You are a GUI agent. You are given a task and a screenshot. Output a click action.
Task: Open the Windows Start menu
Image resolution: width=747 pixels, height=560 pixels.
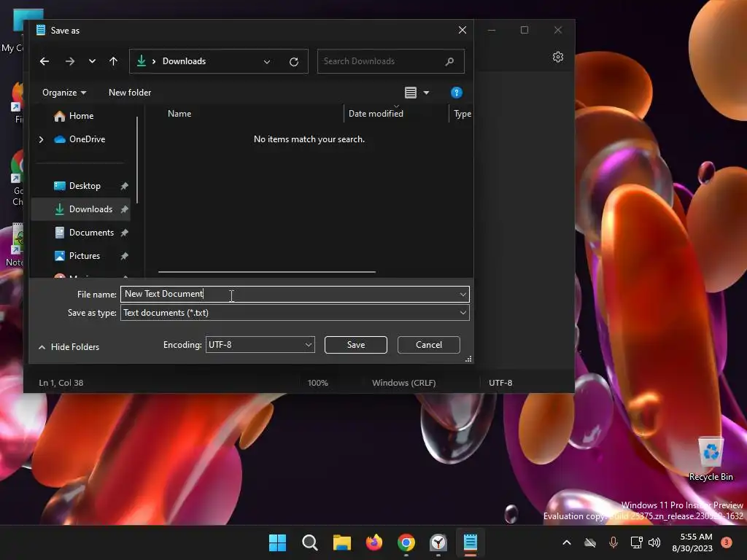277,542
